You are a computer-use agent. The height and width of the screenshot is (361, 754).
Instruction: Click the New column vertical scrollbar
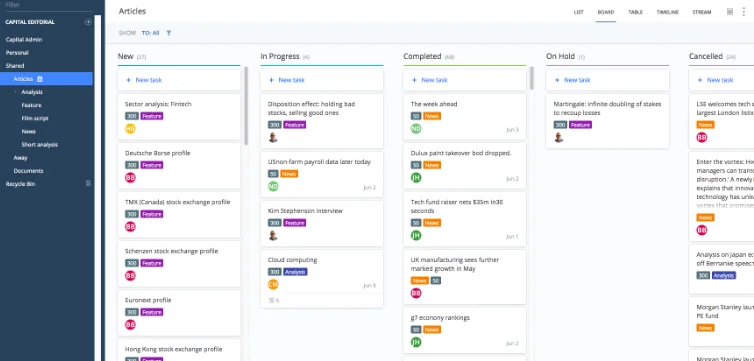[x=246, y=106]
